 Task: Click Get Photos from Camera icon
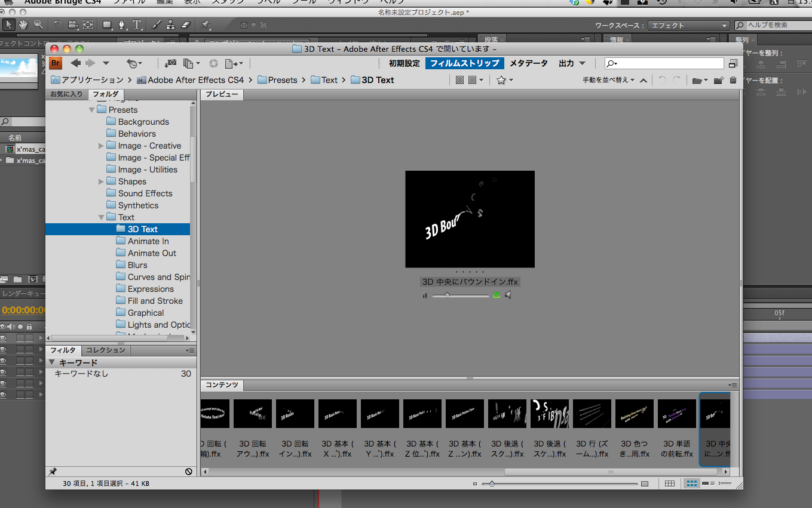(170, 63)
